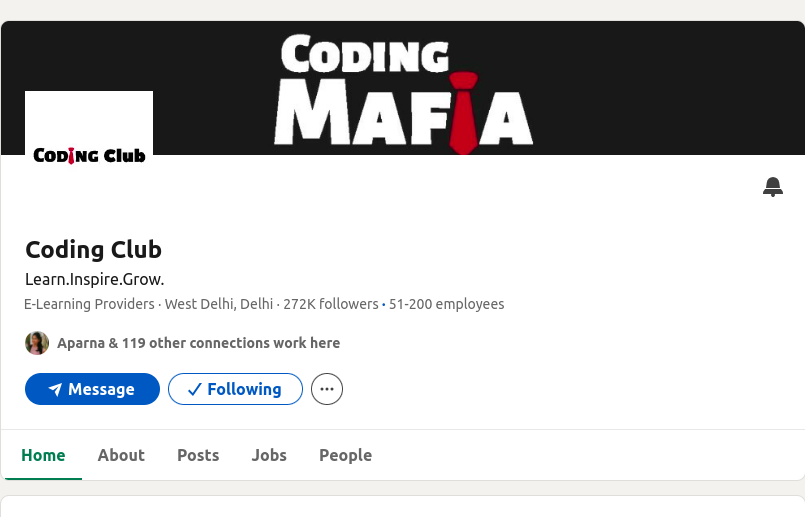Switch to the Home tab

(43, 455)
